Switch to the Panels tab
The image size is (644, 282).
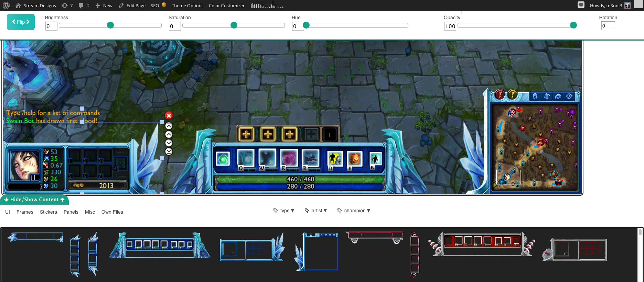(x=71, y=212)
